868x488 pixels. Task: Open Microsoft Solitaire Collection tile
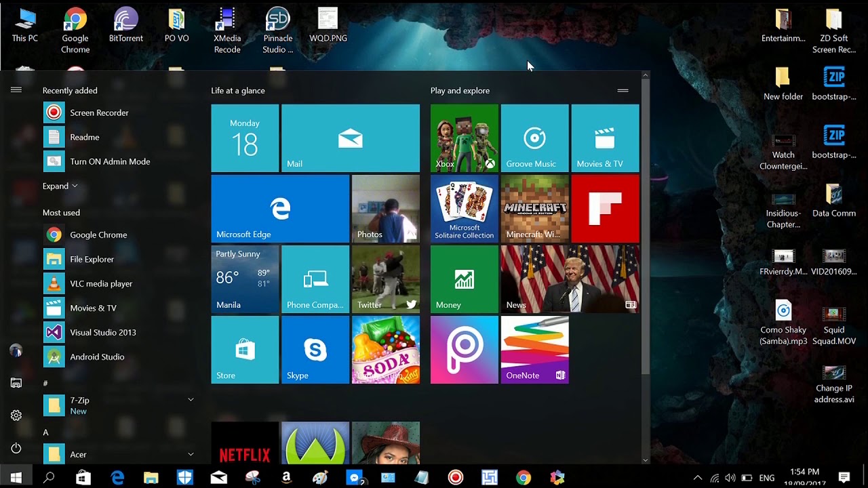coord(465,209)
